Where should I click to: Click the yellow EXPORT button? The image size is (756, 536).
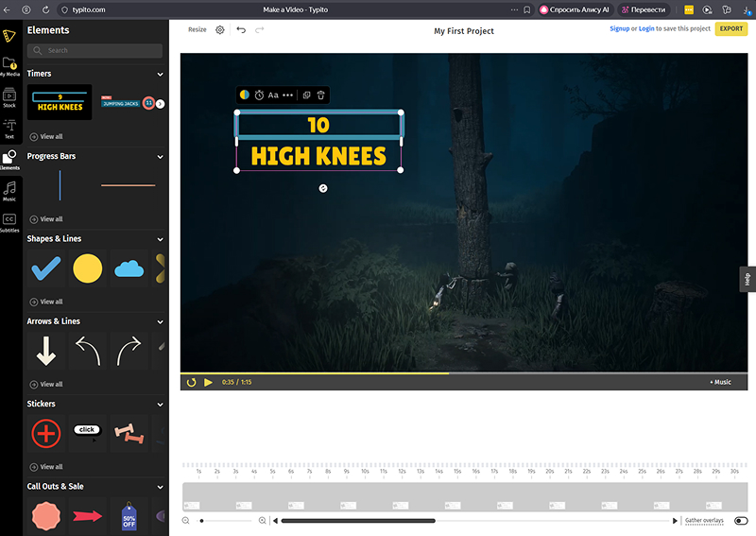point(730,29)
